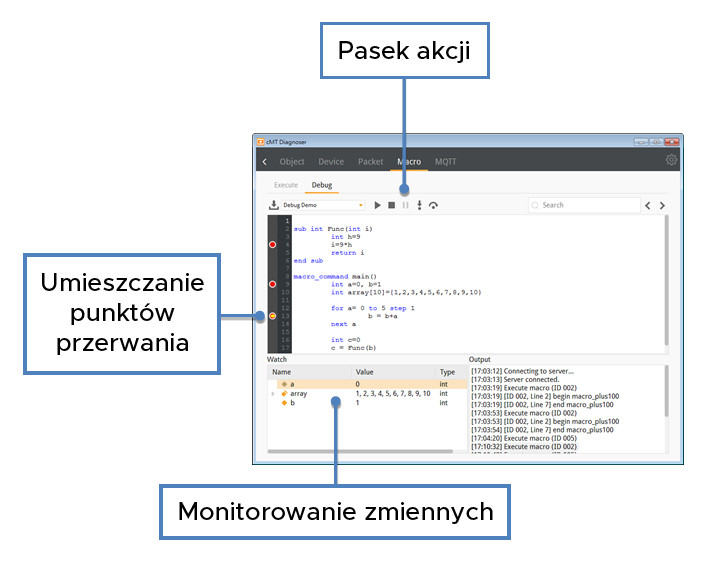Screen dimensions: 717x566
Task: Click line number 1 in gutter
Action: (287, 221)
